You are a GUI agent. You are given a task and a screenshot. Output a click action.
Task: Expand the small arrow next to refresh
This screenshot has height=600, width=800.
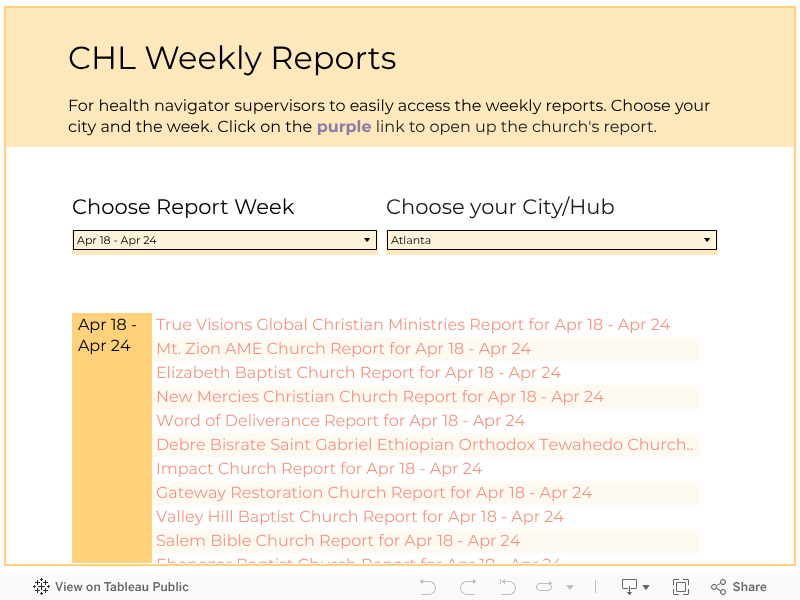[570, 588]
